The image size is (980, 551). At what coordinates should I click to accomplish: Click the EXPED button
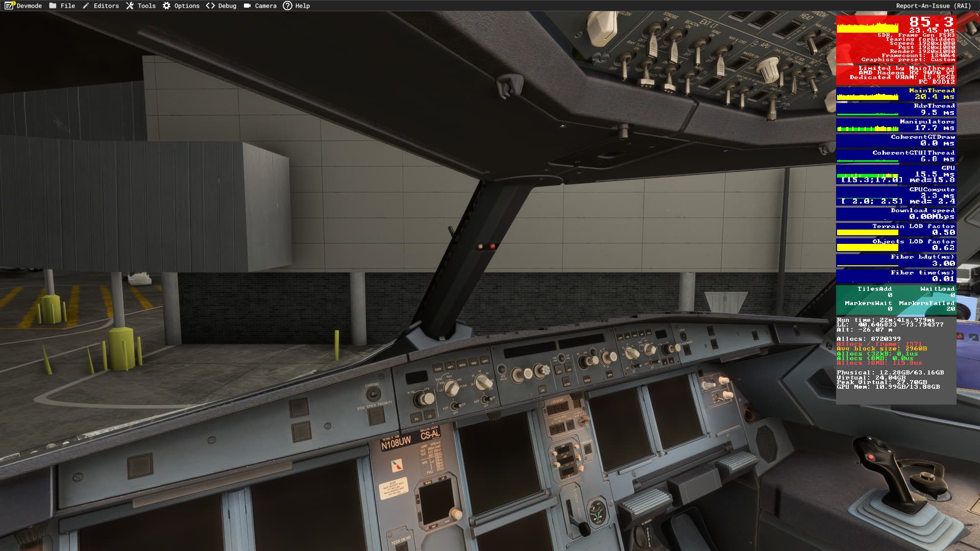click(587, 380)
